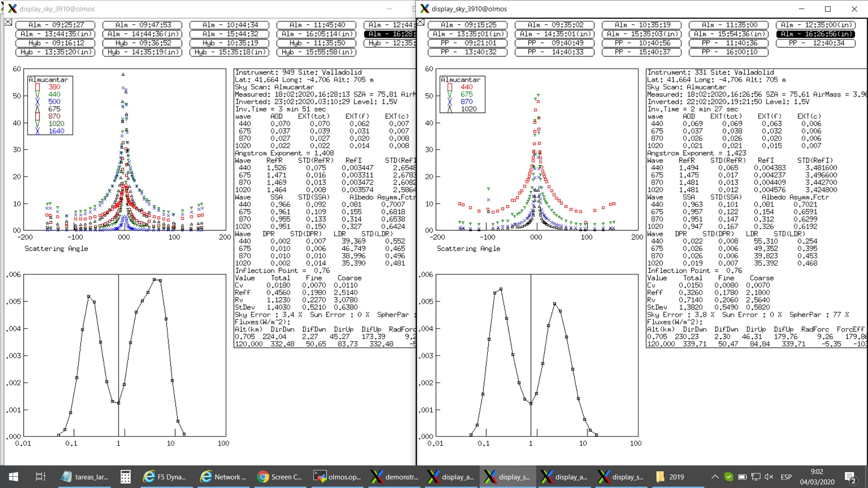The width and height of the screenshot is (868, 488).
Task: Open Network Internet Explorer taskbar item
Action: pyautogui.click(x=223, y=477)
